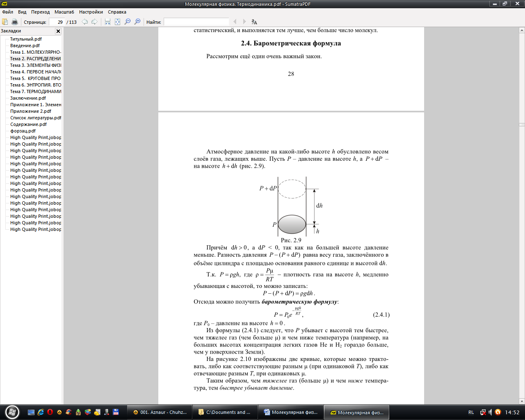
Task: Close the Закладки bookmarks panel
Action: (58, 31)
